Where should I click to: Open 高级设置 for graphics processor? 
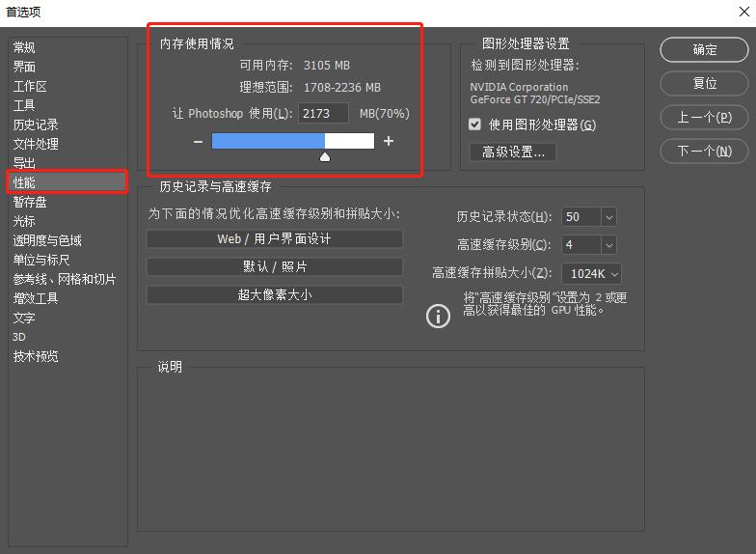(513, 152)
